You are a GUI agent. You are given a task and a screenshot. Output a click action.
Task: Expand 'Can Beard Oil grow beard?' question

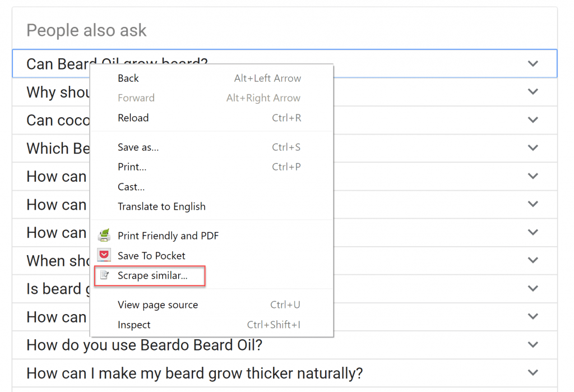(532, 63)
